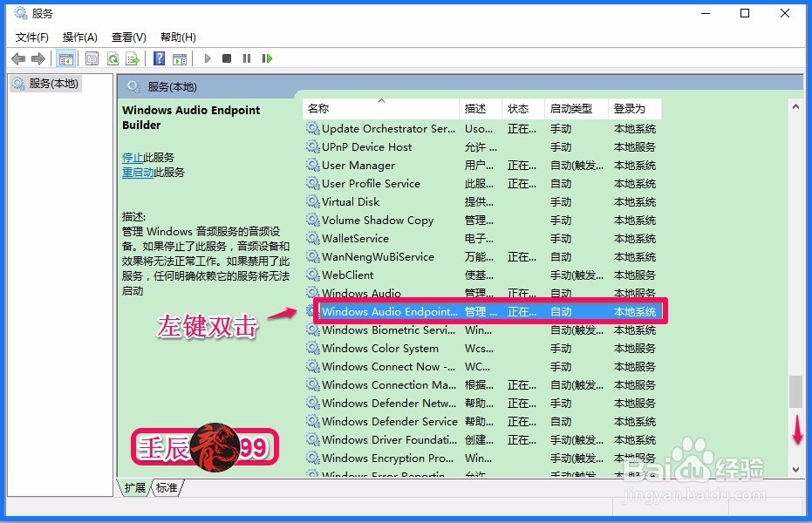Click the 重启动 service link
Viewport: 812px width, 523px height.
[x=138, y=173]
